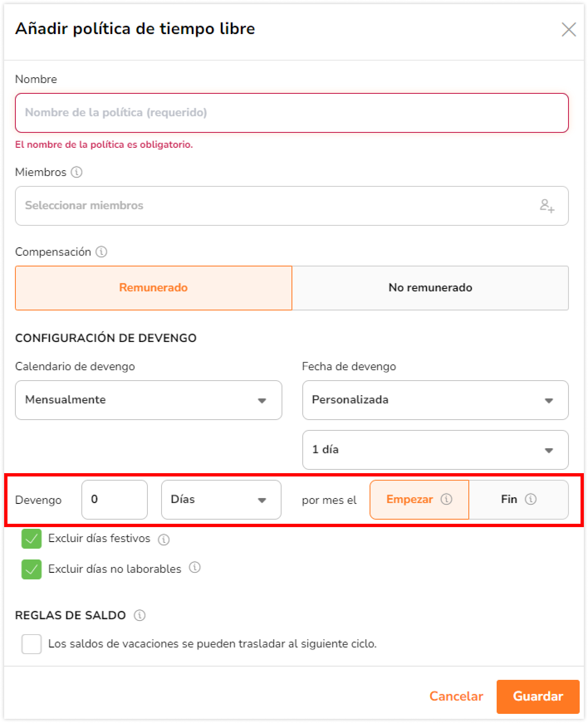Expand the 1 día dropdown
588x723 pixels.
pos(435,450)
